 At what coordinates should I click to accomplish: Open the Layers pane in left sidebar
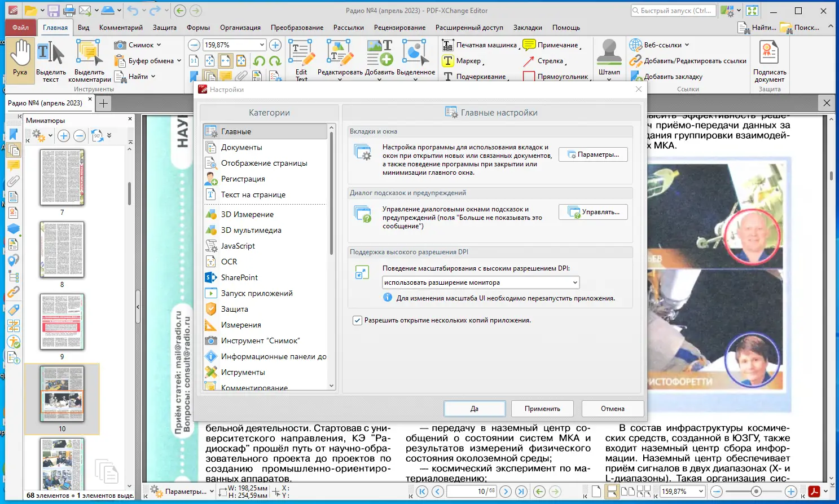click(14, 229)
